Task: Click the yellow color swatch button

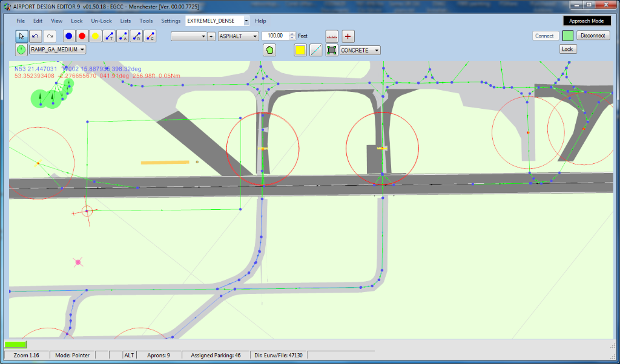Action: [300, 50]
